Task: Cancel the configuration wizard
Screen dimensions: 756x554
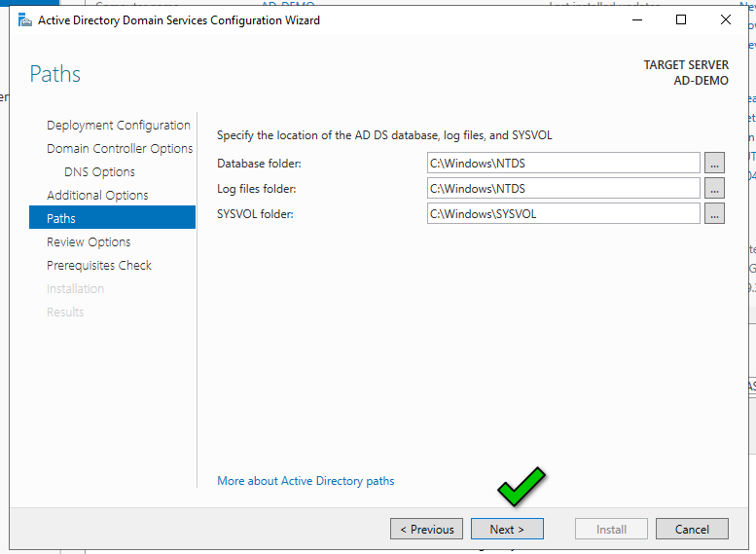Action: [692, 530]
